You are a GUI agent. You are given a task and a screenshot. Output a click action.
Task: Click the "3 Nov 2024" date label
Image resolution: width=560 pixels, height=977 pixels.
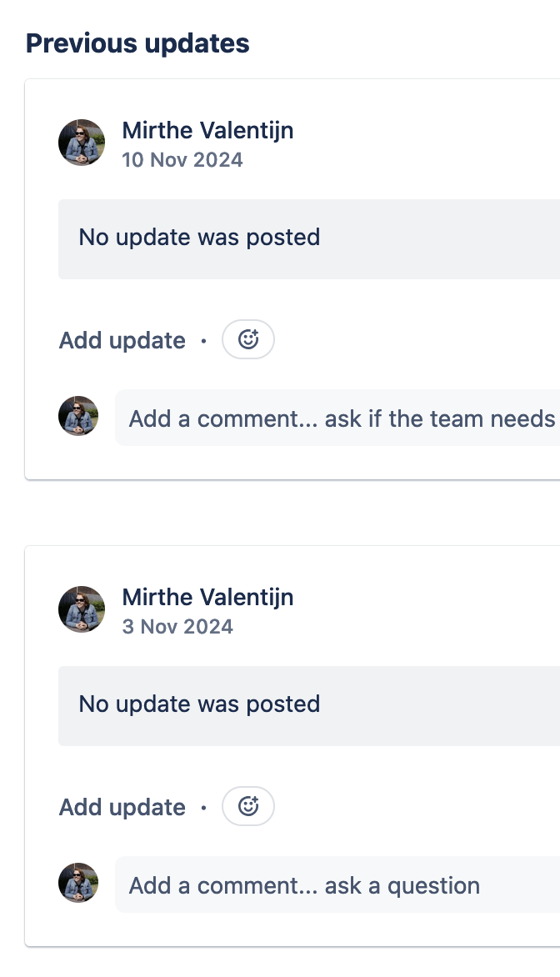[x=177, y=626]
